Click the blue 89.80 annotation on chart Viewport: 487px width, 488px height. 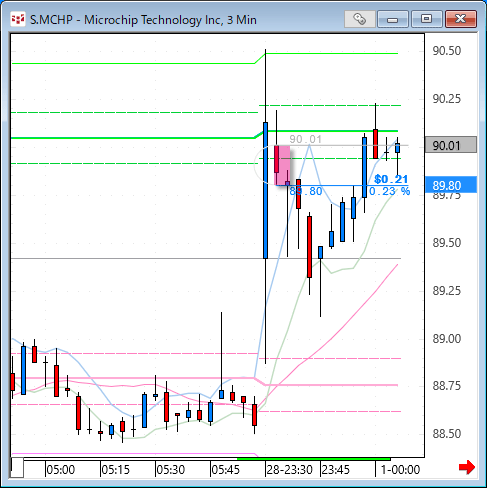(x=306, y=191)
